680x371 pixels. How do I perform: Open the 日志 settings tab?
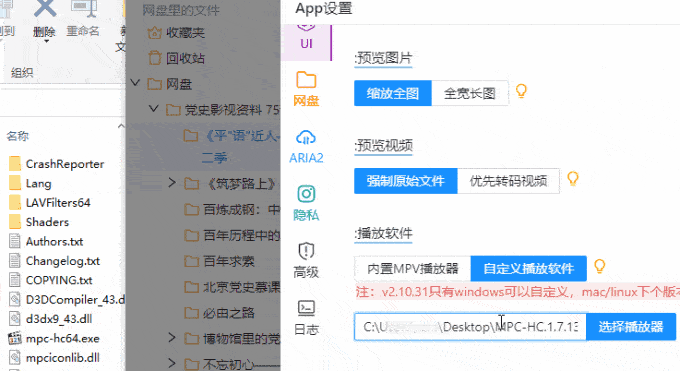[306, 318]
